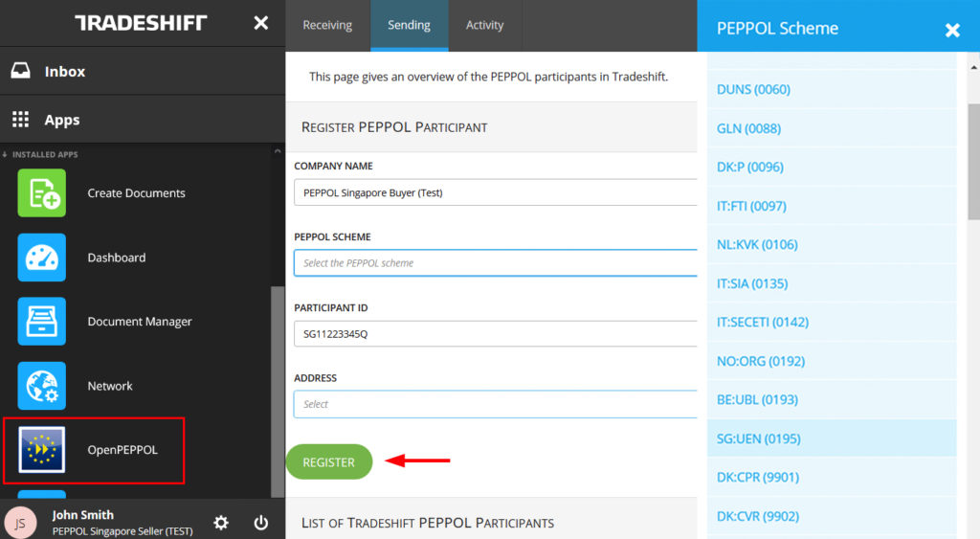Select IT:SECETI (0142) scheme
The image size is (980, 539).
832,322
